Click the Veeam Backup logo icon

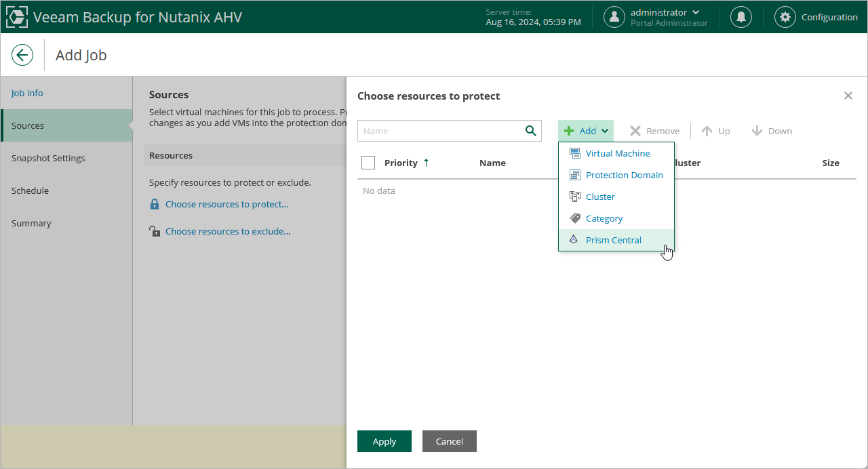pos(16,17)
